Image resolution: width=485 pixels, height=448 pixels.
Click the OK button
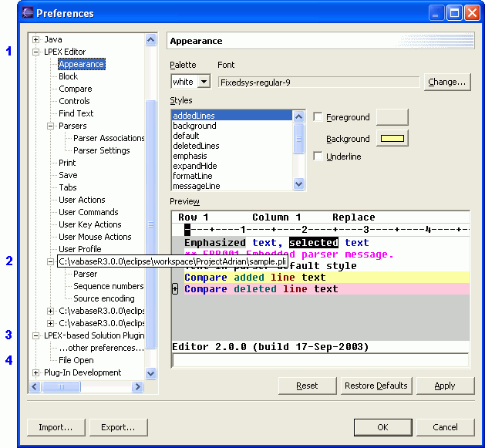point(383,427)
